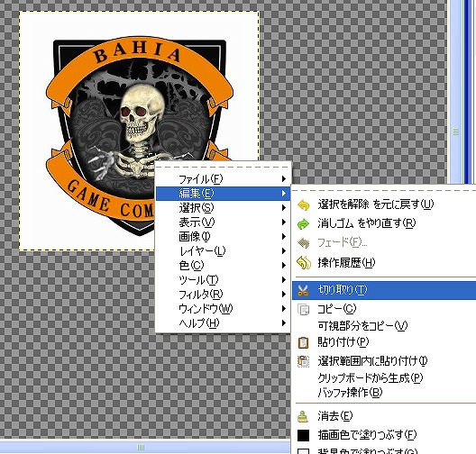The image size is (476, 454).
Task: Expand submenu arrow beside ツール(T)
Action: 284,279
